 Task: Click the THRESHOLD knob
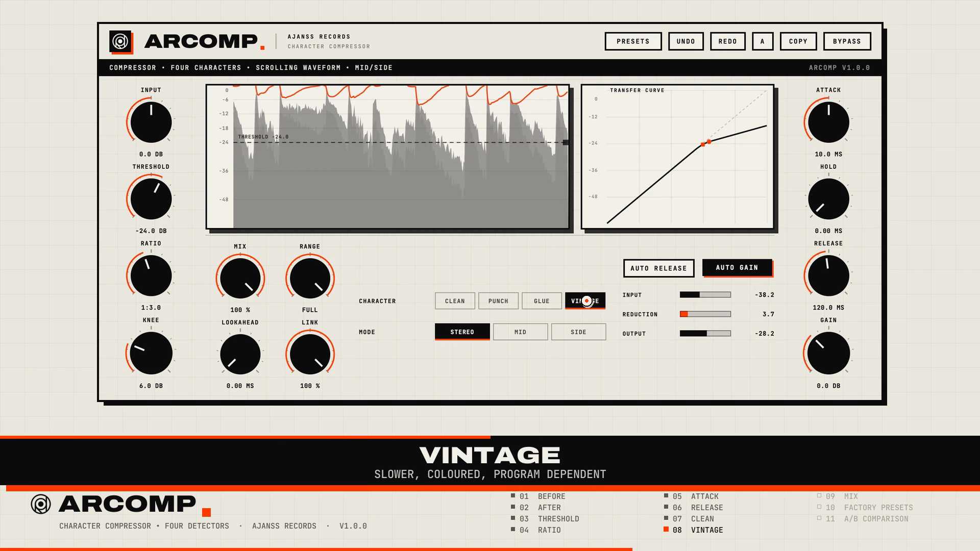point(151,198)
